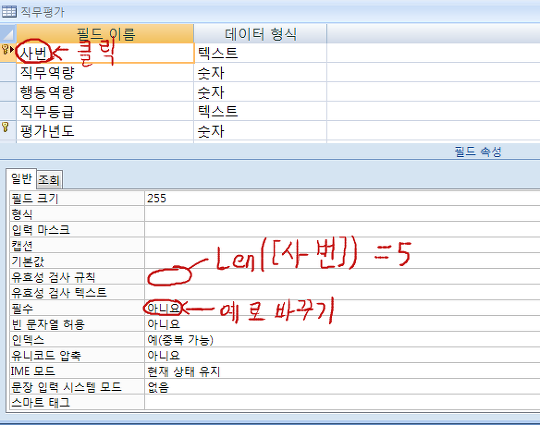Select the 직무역량 row selector

(x=8, y=72)
